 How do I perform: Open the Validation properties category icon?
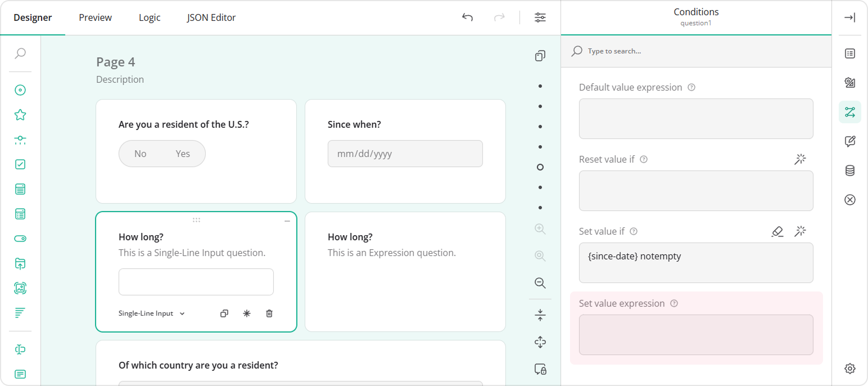(x=850, y=141)
